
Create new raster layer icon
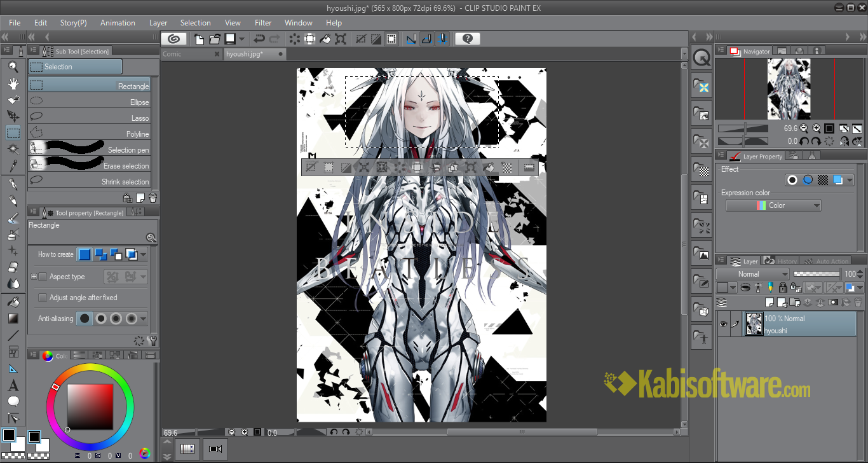[x=770, y=302]
